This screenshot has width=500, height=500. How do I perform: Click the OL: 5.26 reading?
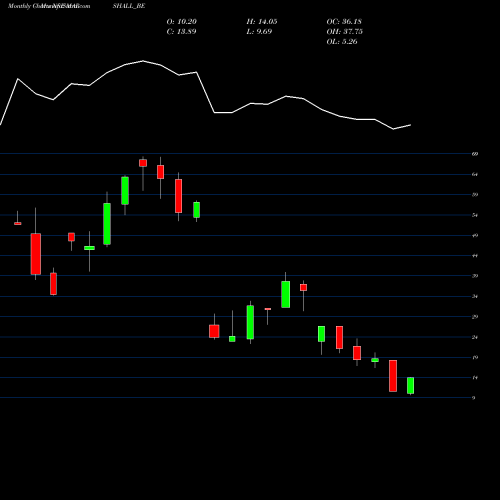click(342, 42)
